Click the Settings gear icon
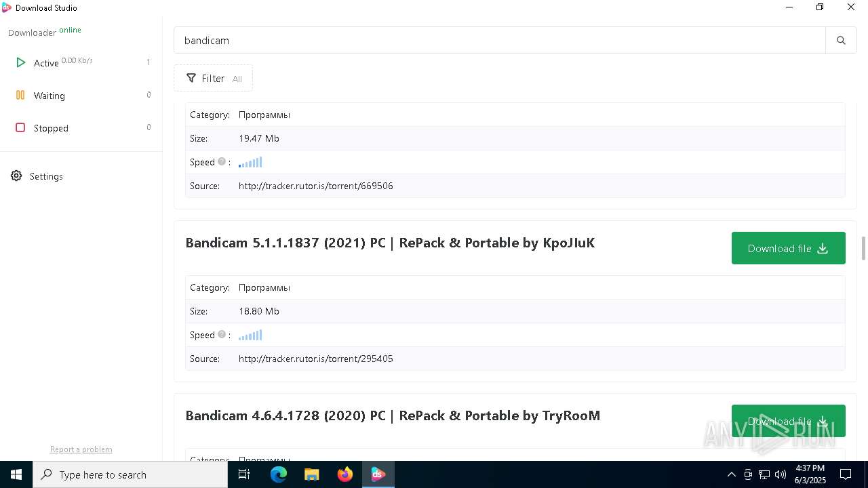Viewport: 868px width, 488px height. tap(16, 176)
